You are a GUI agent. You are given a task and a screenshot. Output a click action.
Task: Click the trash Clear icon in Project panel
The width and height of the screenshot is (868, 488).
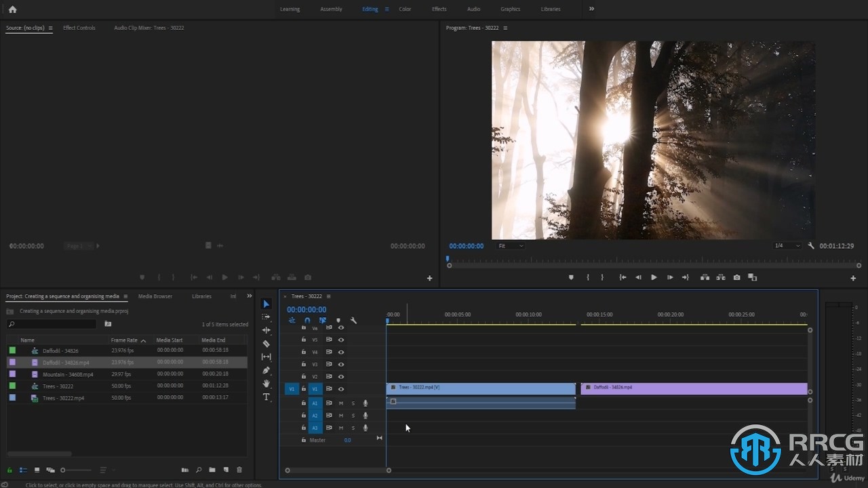coord(239,470)
